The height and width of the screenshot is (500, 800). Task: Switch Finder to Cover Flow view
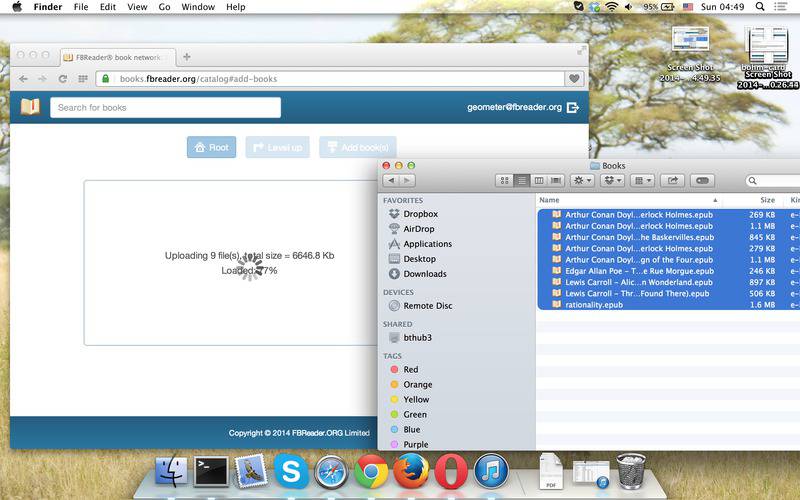point(556,180)
